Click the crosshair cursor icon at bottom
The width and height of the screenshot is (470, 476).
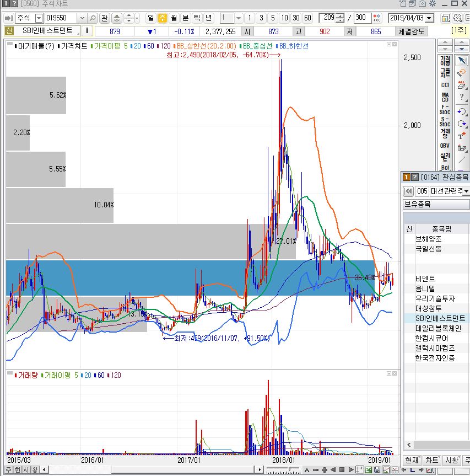360,469
